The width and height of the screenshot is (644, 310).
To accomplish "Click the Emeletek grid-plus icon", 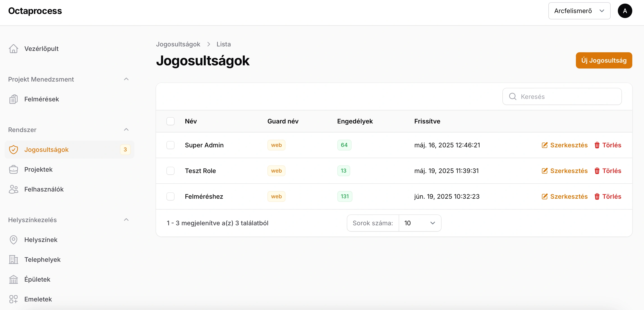I will pos(14,299).
